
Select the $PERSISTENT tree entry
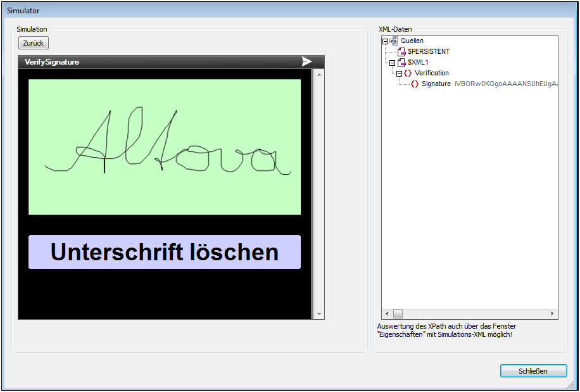click(x=429, y=51)
